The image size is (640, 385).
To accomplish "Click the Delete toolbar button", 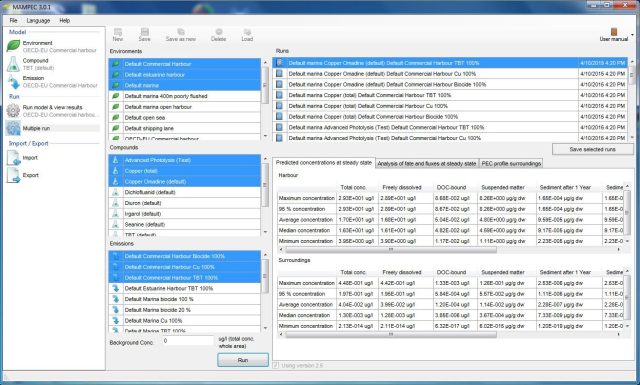I will [218, 35].
